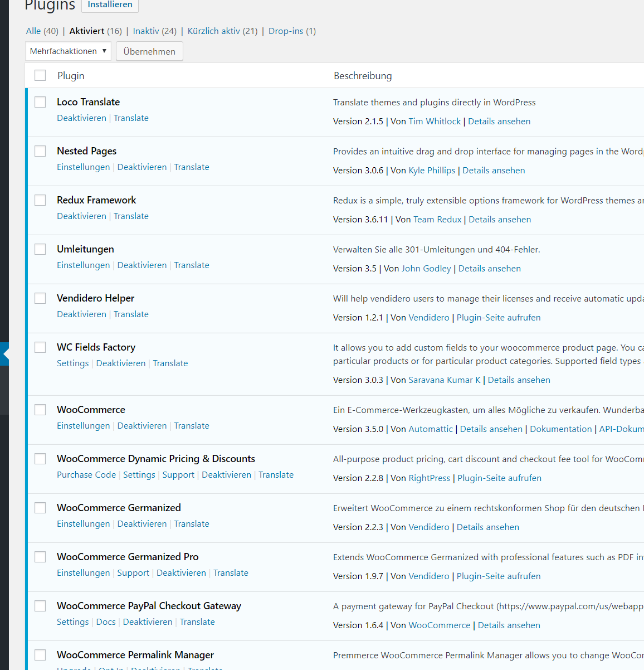
Task: Deactivate WooCommerce Germanized Pro
Action: point(181,573)
